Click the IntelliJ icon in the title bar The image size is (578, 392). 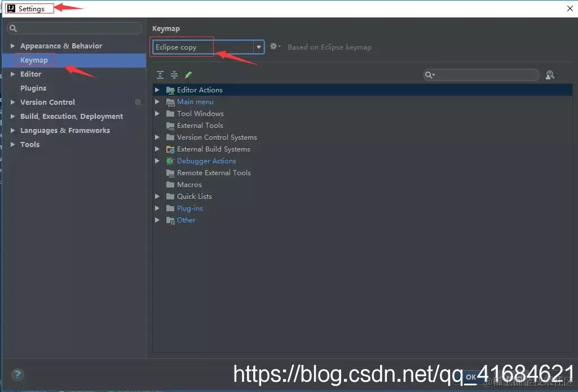click(x=11, y=8)
